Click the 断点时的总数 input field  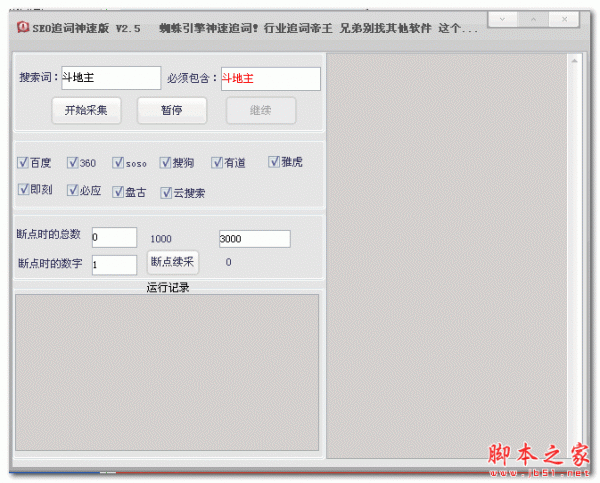pos(114,237)
